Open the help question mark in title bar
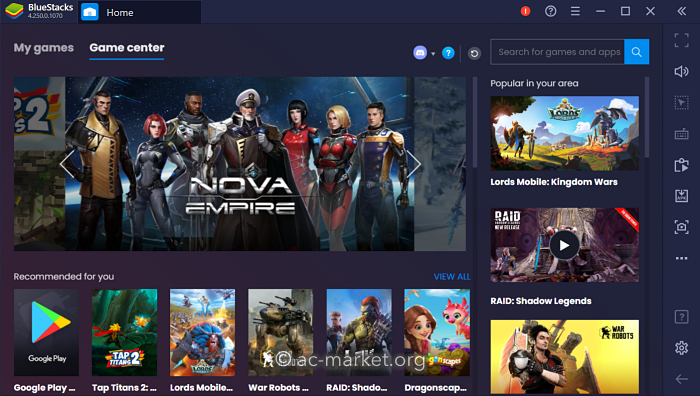The image size is (700, 396). coord(550,11)
